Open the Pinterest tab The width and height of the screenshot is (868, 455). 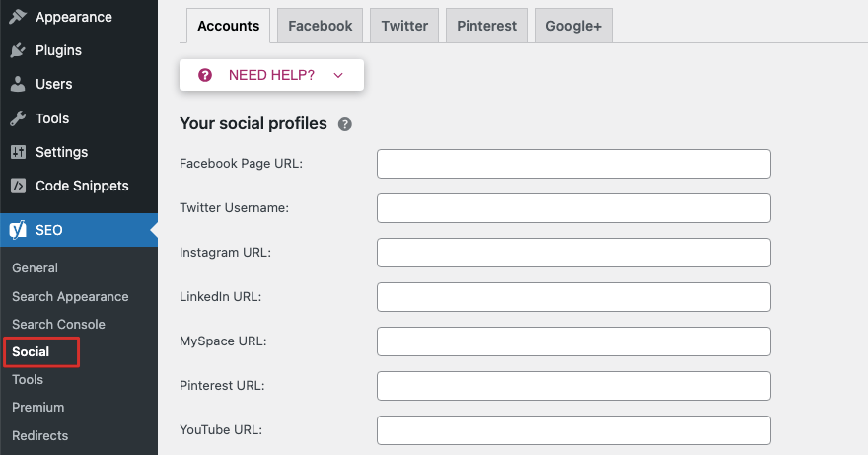click(x=486, y=26)
